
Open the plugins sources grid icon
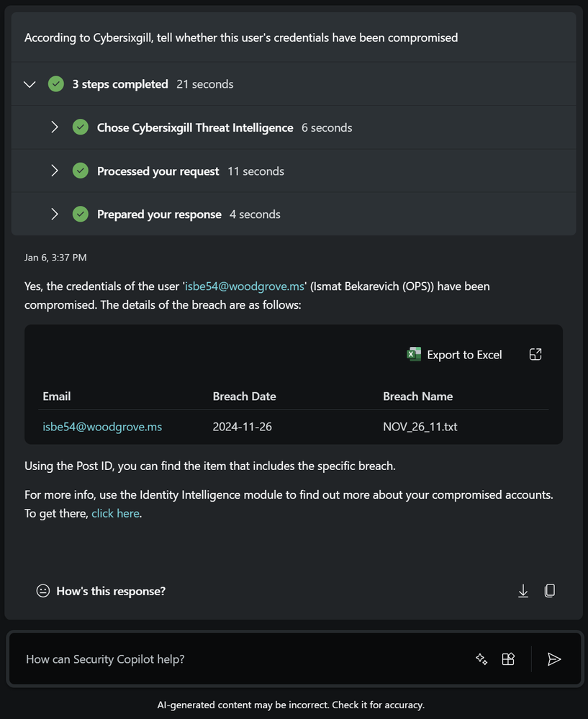coord(508,659)
